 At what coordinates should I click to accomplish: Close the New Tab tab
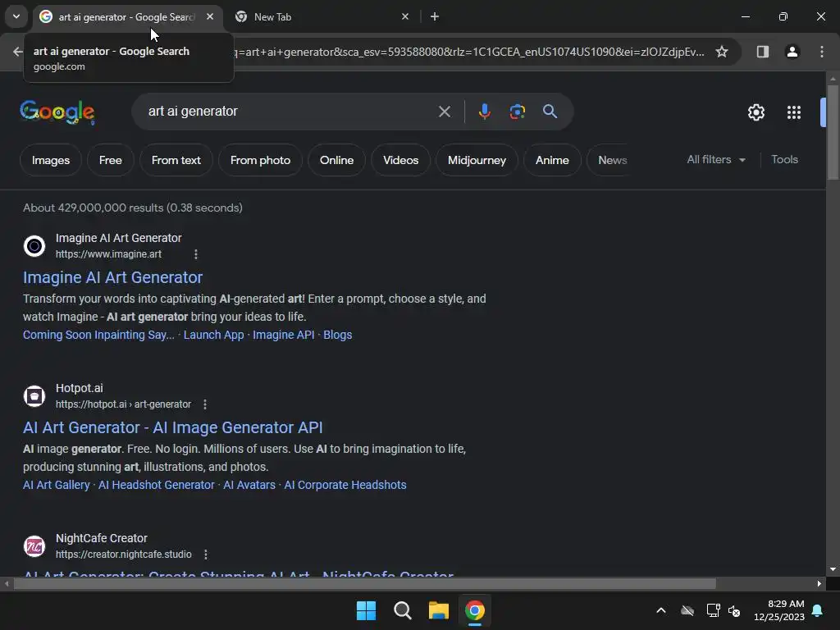[405, 16]
